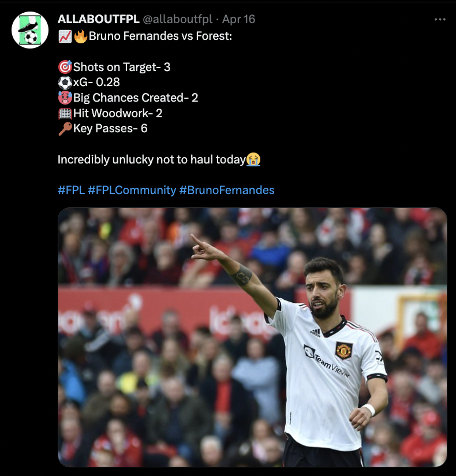Click the key emoji beside Key Passes

65,129
